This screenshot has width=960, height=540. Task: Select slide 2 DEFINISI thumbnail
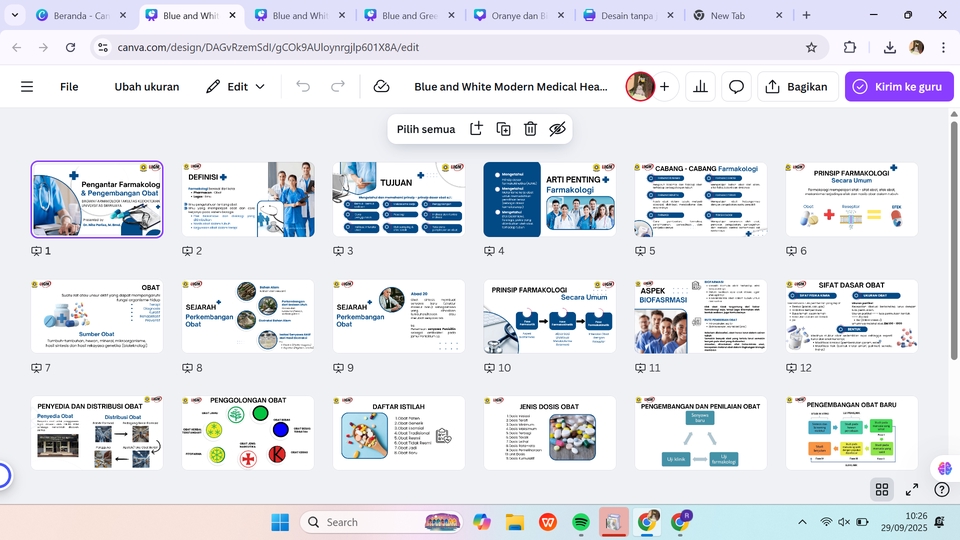tap(248, 199)
